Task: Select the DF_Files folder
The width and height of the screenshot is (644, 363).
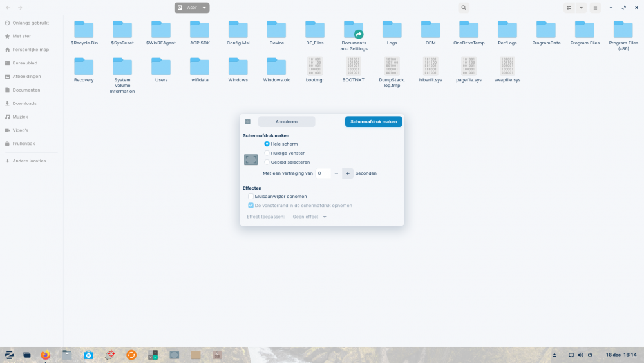Action: [315, 33]
